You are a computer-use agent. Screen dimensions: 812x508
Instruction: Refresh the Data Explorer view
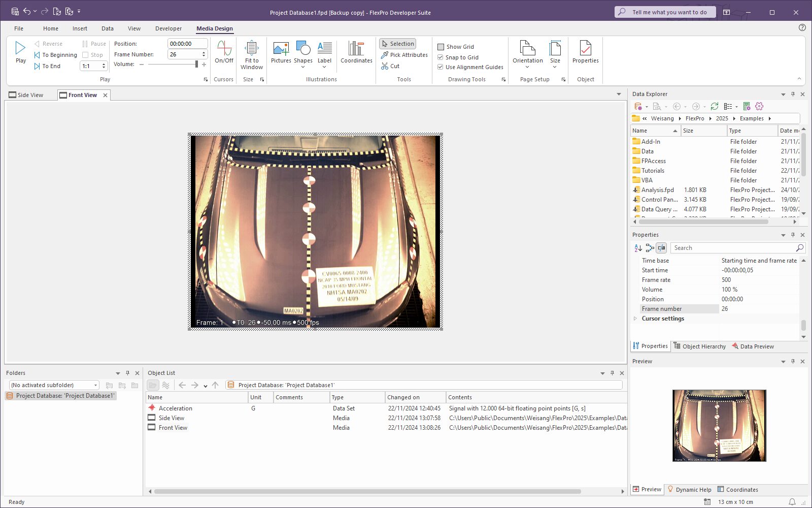pyautogui.click(x=714, y=106)
